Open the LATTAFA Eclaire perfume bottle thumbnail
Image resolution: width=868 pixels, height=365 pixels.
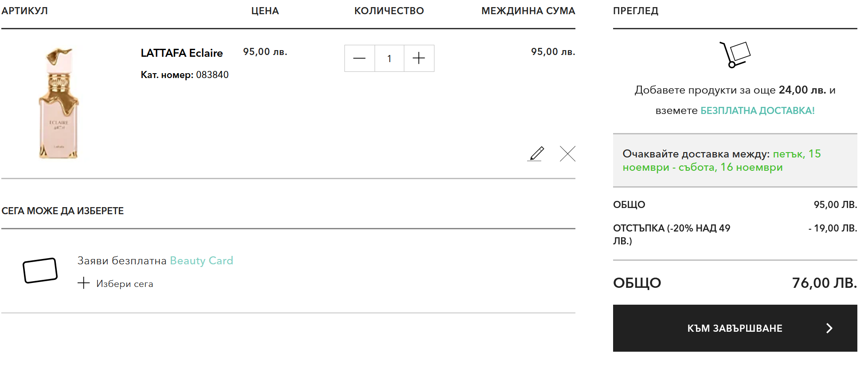click(x=59, y=103)
